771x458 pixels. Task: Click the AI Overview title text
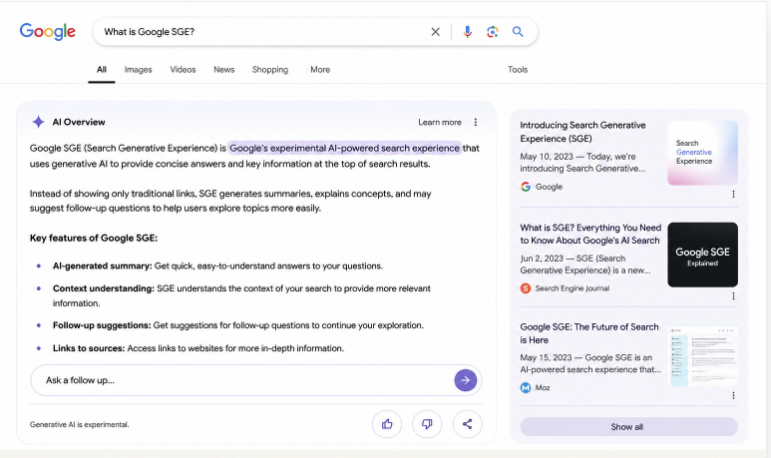click(79, 122)
